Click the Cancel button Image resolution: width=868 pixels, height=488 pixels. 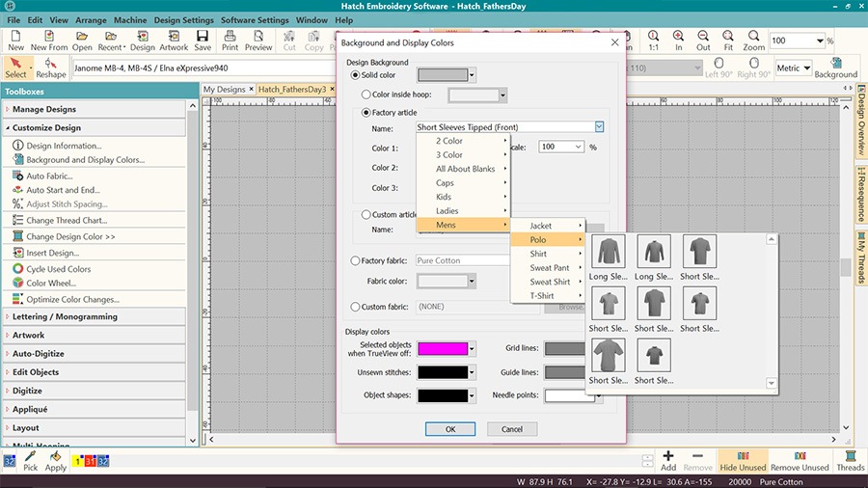pyautogui.click(x=512, y=429)
